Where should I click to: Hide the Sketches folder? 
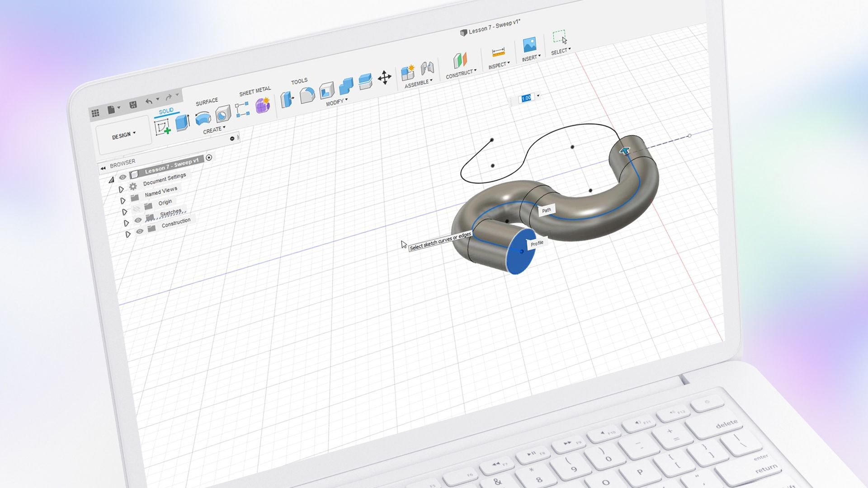[x=138, y=220]
